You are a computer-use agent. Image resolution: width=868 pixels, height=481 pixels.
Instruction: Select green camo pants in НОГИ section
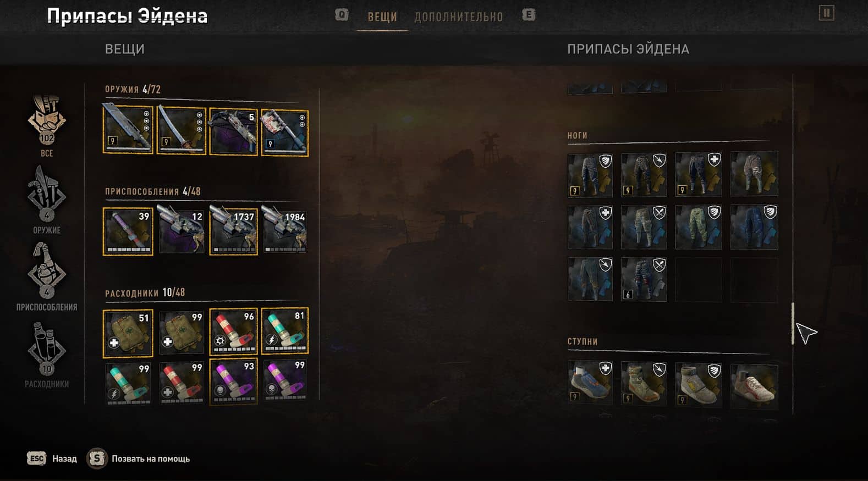pos(698,227)
